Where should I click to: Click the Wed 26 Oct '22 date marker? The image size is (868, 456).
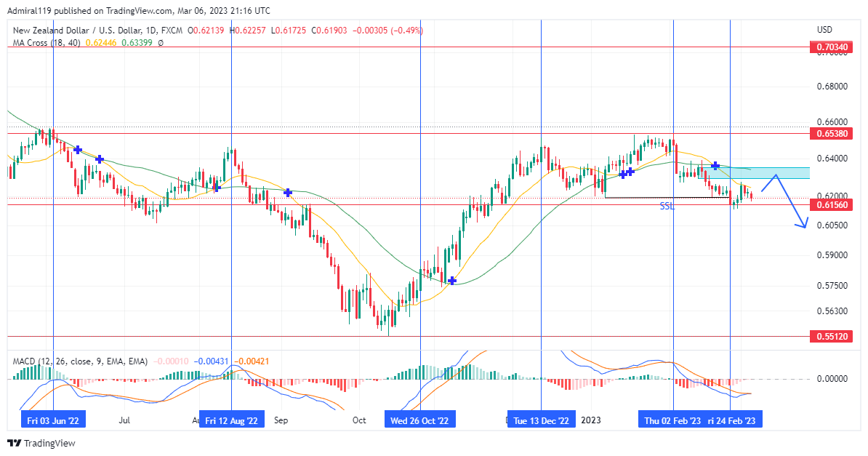click(419, 420)
